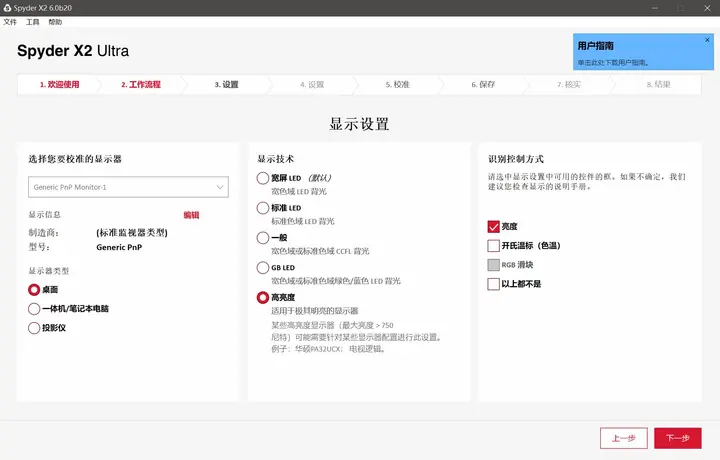The height and width of the screenshot is (460, 720).
Task: Choose 高亮度 display technology
Action: (x=263, y=297)
